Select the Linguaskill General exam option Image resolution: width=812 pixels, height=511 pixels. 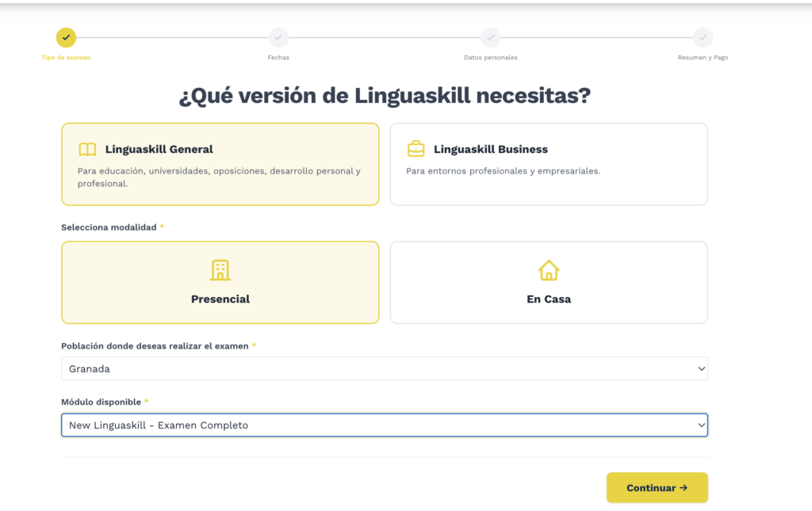point(220,164)
